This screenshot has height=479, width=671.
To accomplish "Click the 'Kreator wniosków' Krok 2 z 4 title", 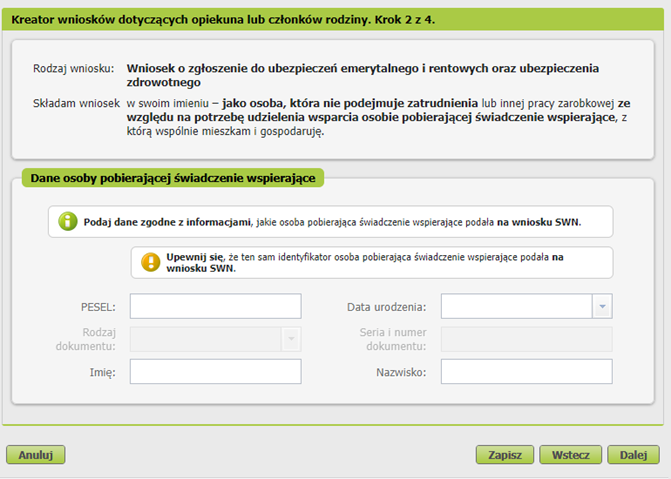I will click(223, 20).
